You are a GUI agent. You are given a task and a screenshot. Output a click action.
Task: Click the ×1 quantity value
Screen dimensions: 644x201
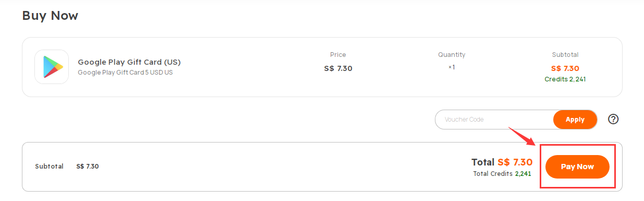point(452,67)
